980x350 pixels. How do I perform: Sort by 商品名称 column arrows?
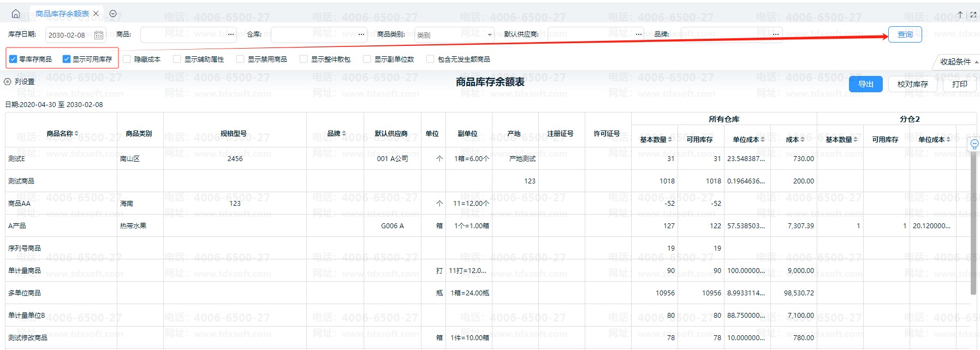click(x=76, y=133)
